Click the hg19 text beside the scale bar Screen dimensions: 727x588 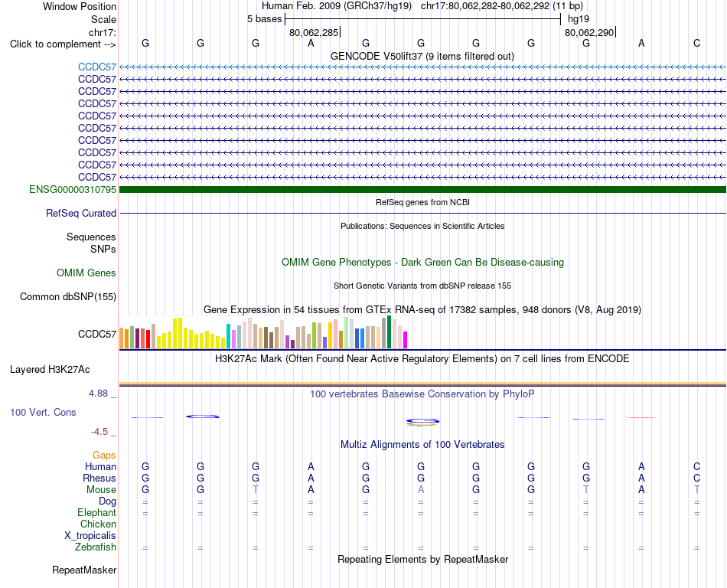(579, 18)
